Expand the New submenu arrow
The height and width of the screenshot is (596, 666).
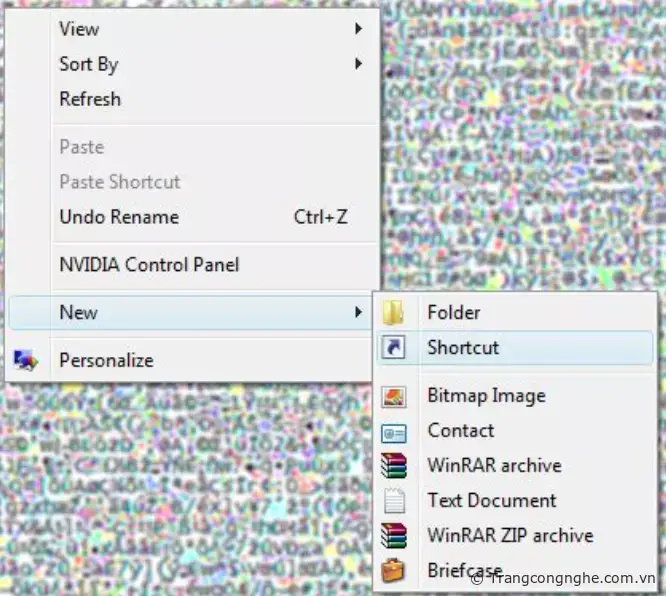pyautogui.click(x=358, y=312)
